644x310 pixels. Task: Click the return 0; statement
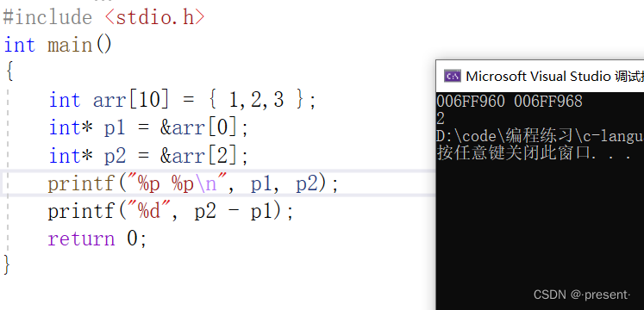coord(97,239)
